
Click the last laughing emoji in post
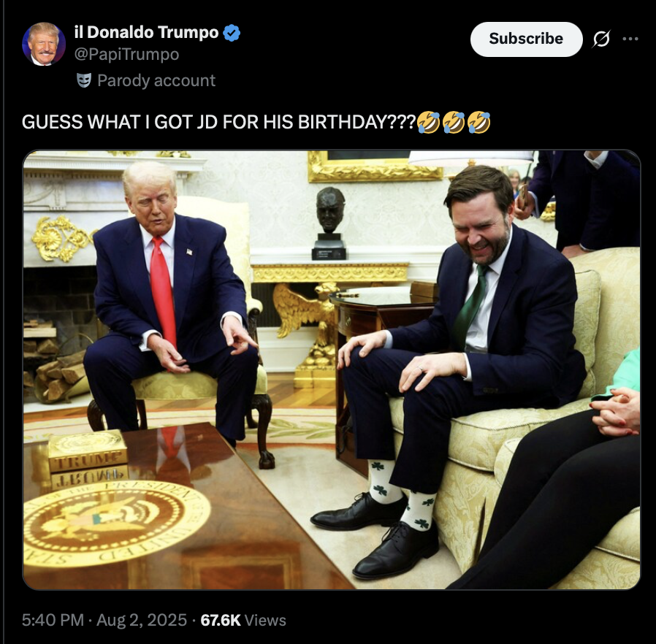tap(478, 122)
